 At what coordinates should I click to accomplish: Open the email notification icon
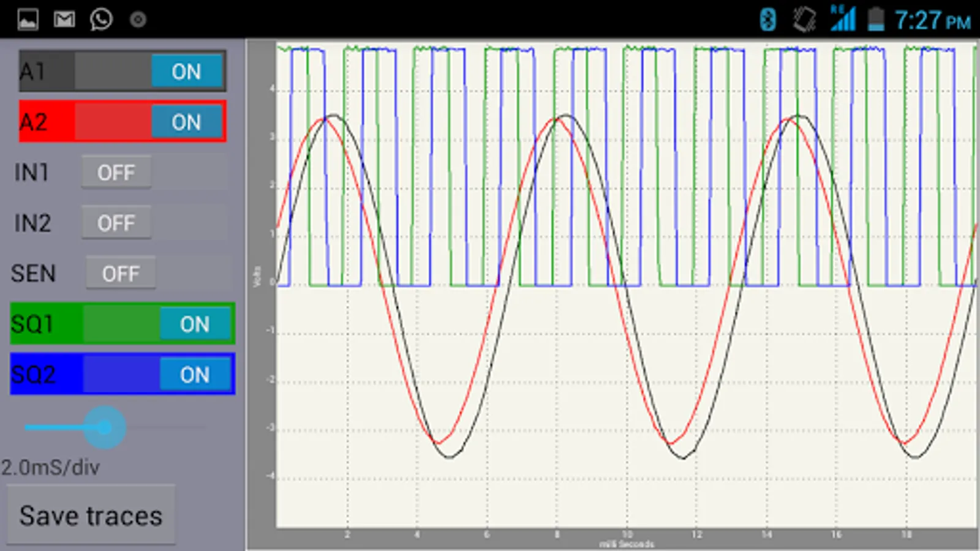pos(64,20)
